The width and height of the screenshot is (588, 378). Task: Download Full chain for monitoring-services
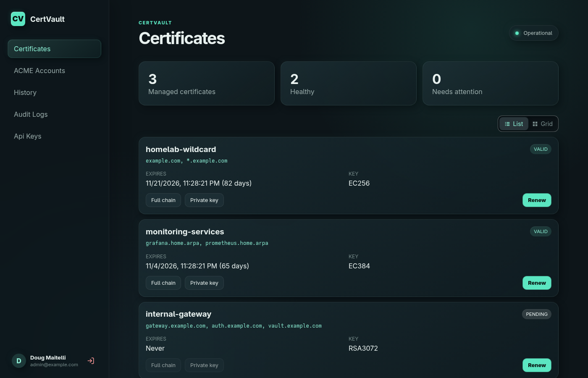[x=163, y=283]
